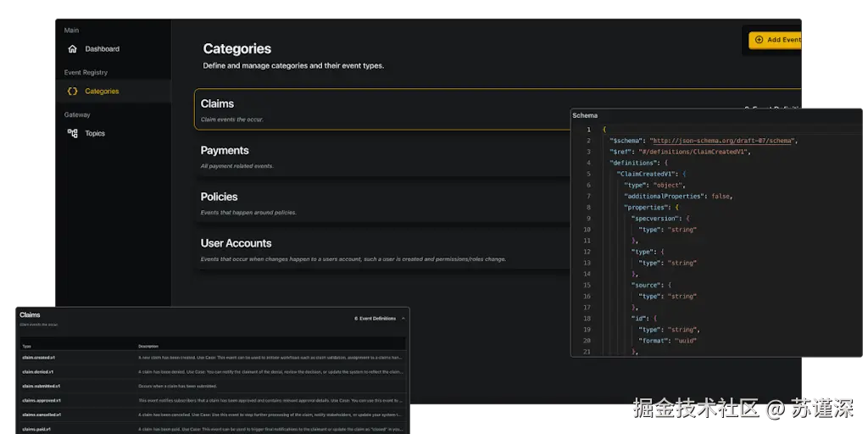Click the Categories curly-braces icon
This screenshot has width=868, height=434.
coord(72,92)
